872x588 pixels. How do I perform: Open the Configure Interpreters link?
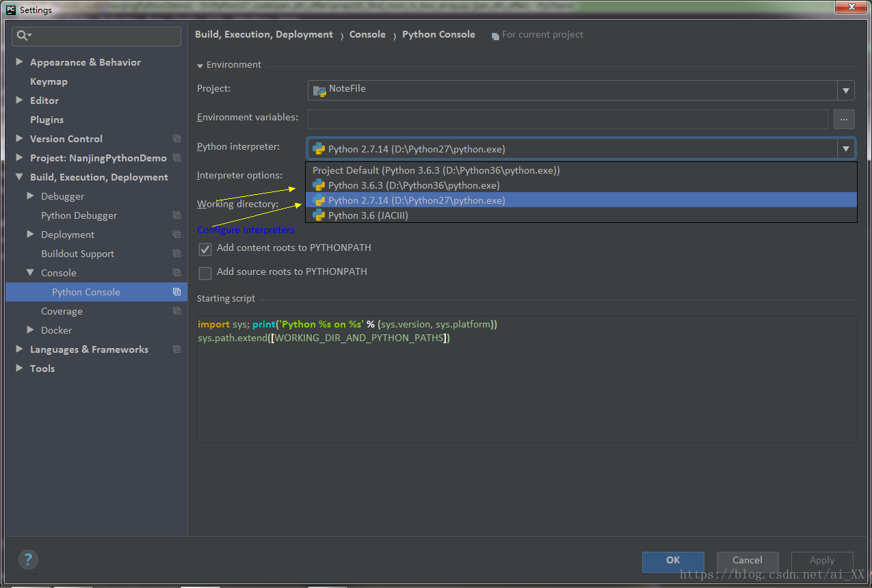tap(246, 230)
